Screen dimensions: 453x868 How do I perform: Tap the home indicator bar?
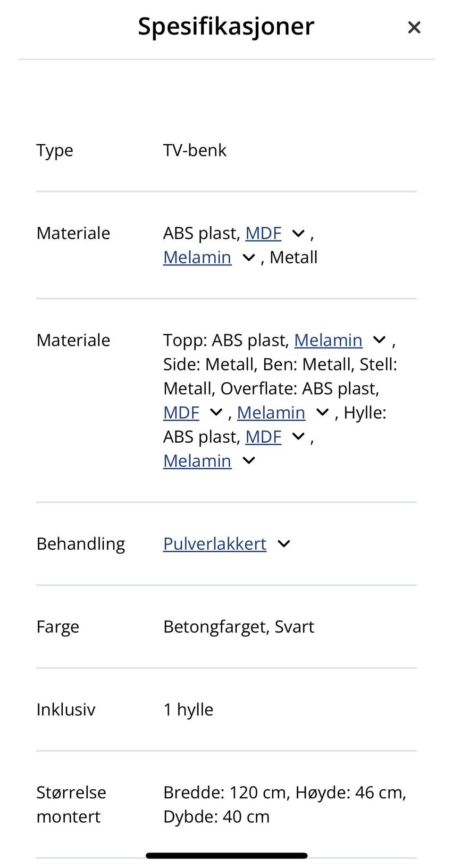[226, 855]
